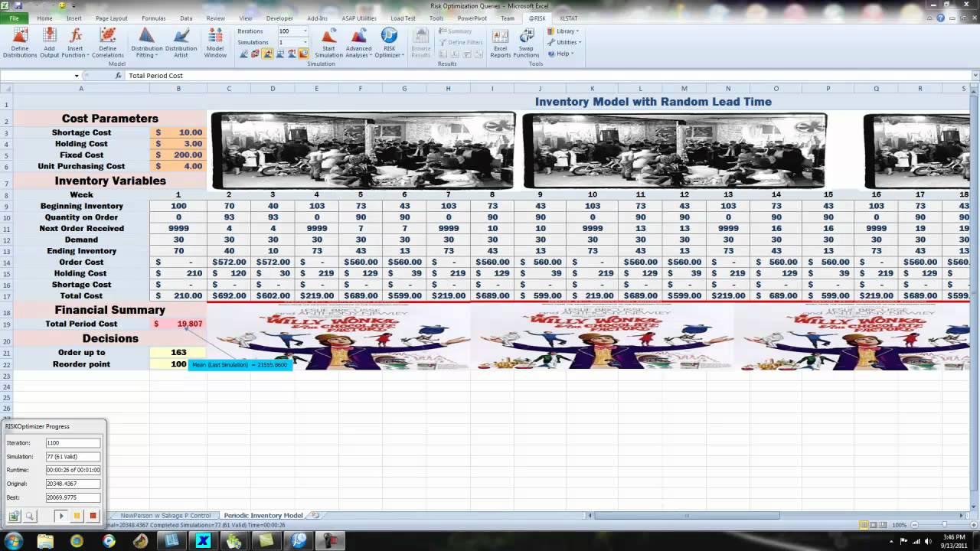Screen dimensions: 980x551
Task: Click the RISKOptimizer play button
Action: [x=60, y=517]
